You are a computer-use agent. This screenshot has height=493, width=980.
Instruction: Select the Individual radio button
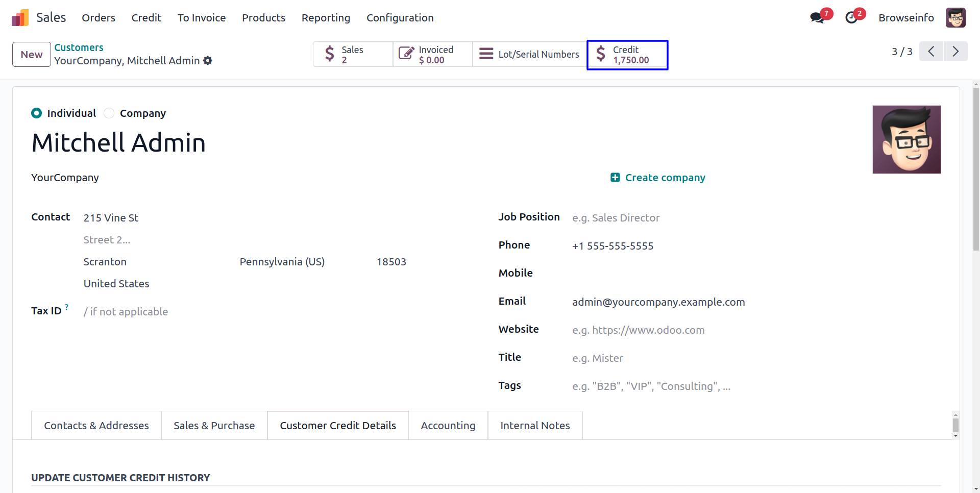pyautogui.click(x=36, y=113)
